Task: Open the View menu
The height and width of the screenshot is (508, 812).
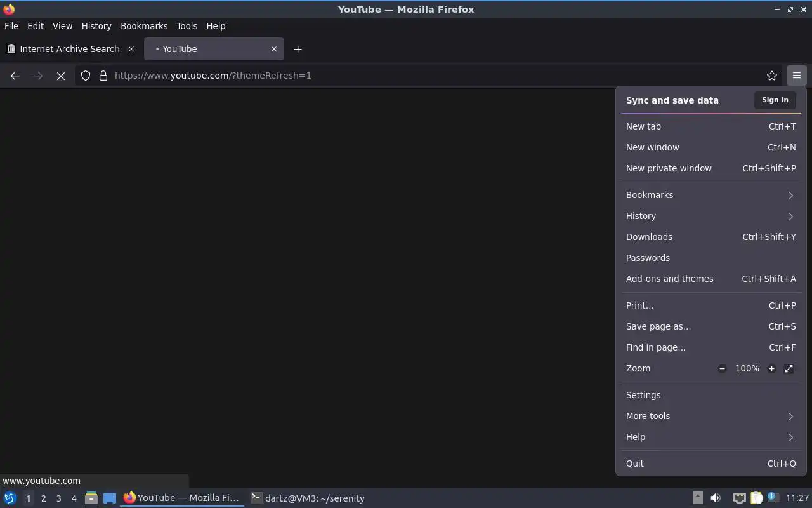Action: click(x=62, y=26)
